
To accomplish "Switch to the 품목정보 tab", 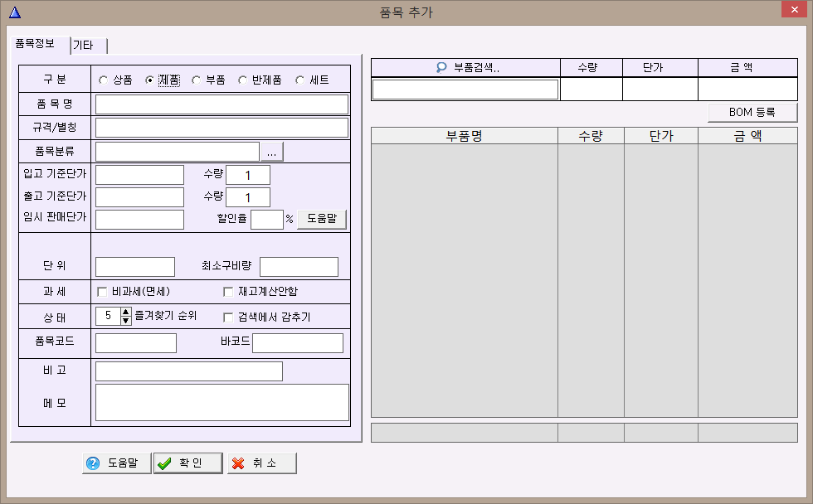I will tap(40, 44).
